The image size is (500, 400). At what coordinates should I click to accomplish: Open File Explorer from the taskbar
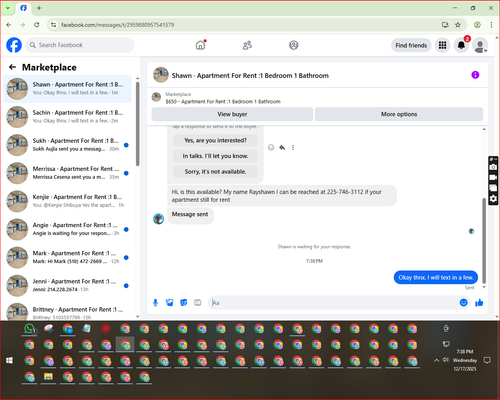click(49, 377)
